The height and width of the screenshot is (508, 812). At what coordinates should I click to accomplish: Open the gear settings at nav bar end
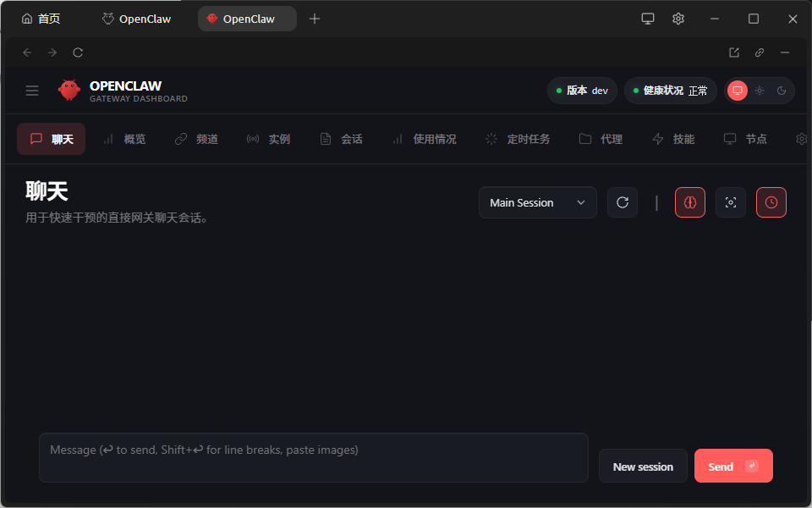click(801, 139)
